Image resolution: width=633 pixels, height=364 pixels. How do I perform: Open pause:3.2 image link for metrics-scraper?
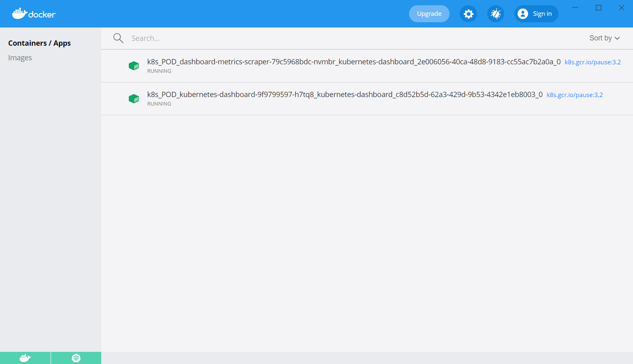pos(593,62)
